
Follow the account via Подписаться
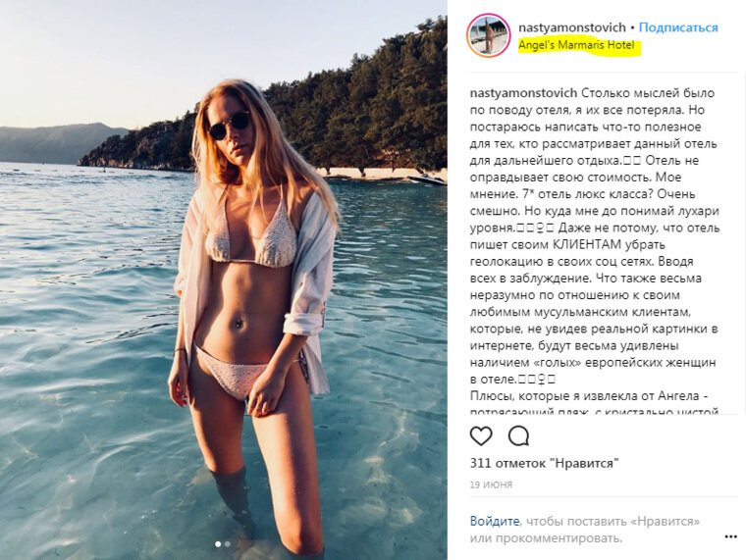[x=678, y=27]
